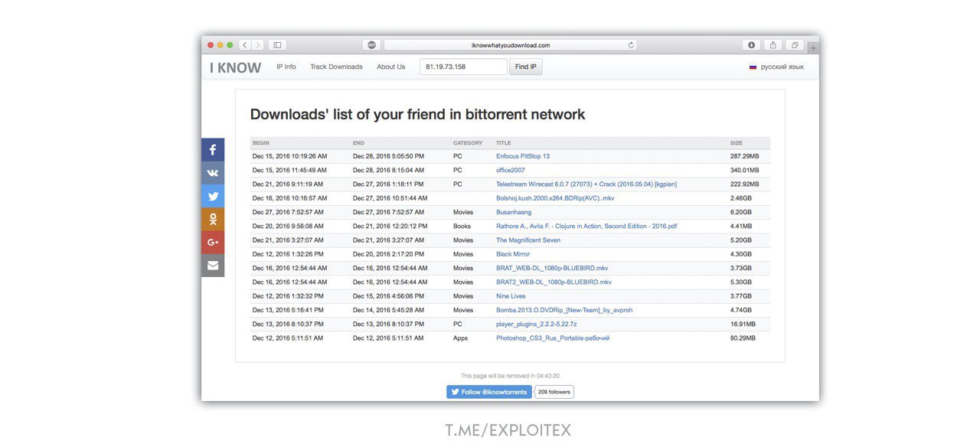
Task: Click the BEGIN column header
Action: tap(261, 143)
